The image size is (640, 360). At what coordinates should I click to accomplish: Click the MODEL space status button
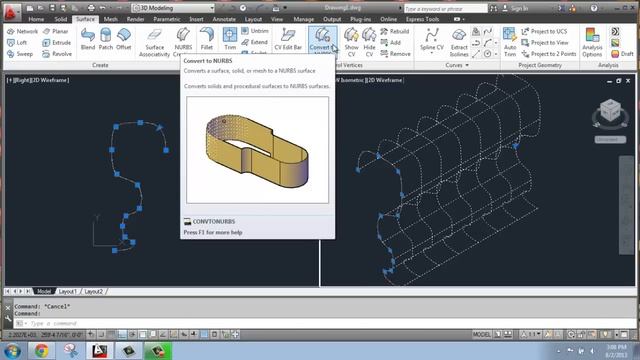click(482, 335)
